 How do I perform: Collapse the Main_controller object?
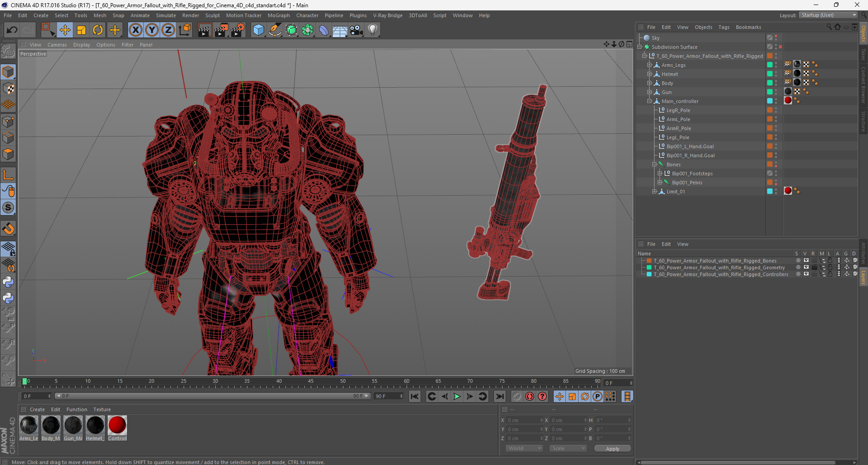pos(650,101)
